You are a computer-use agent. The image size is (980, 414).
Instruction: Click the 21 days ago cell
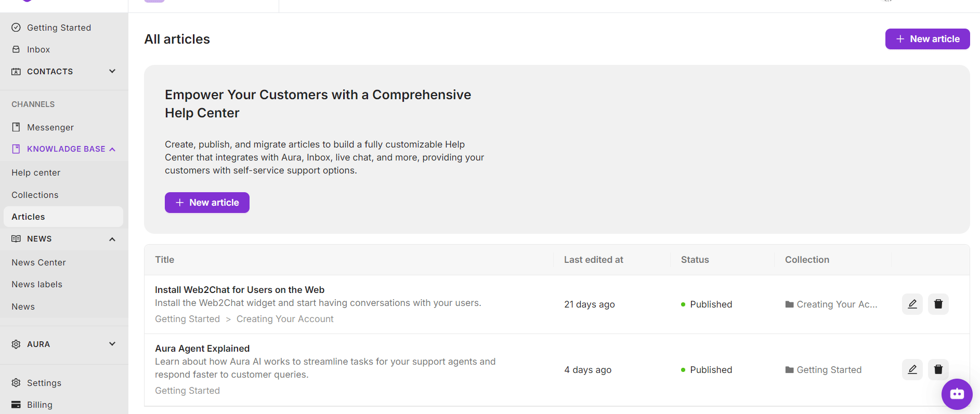point(590,304)
